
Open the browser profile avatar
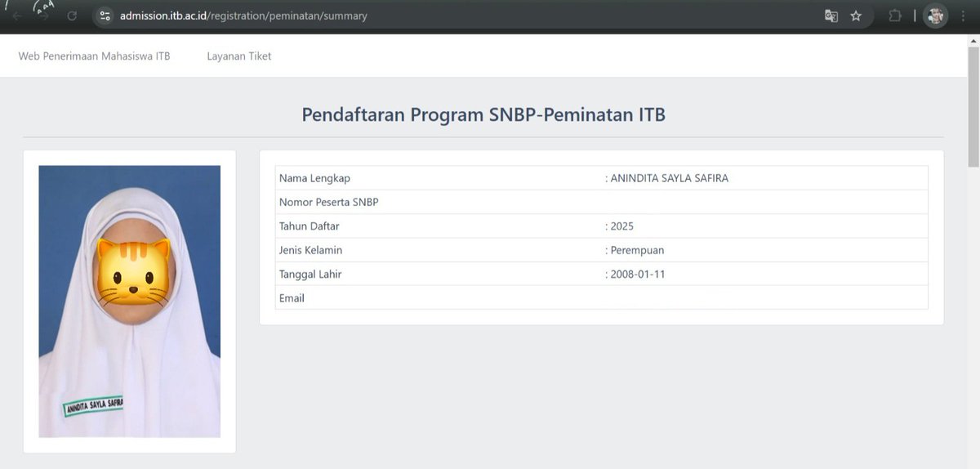(x=936, y=16)
